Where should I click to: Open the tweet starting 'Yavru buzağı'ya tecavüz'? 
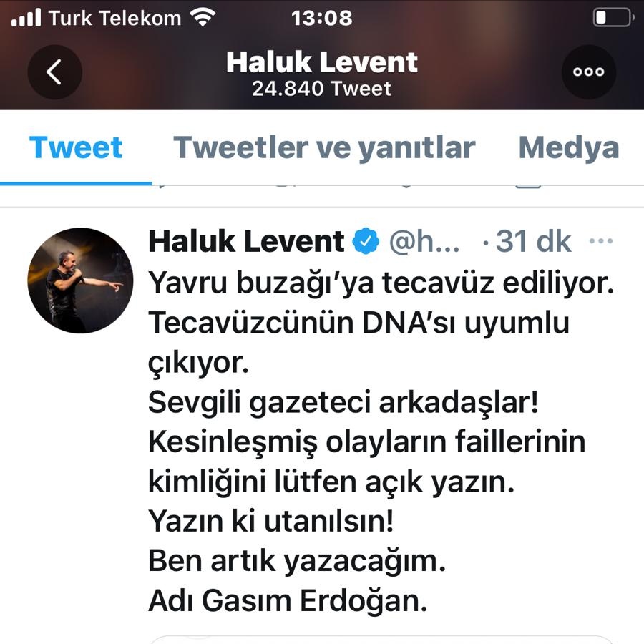pyautogui.click(x=381, y=441)
